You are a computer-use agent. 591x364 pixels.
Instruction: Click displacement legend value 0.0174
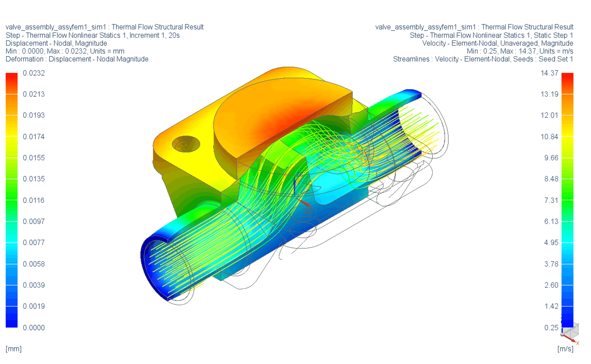34,137
